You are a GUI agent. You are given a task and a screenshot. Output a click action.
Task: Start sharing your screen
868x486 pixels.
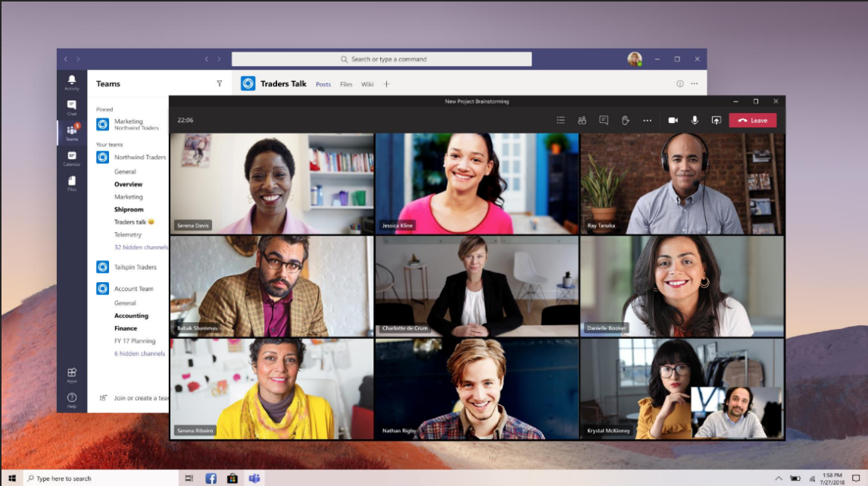click(x=717, y=120)
